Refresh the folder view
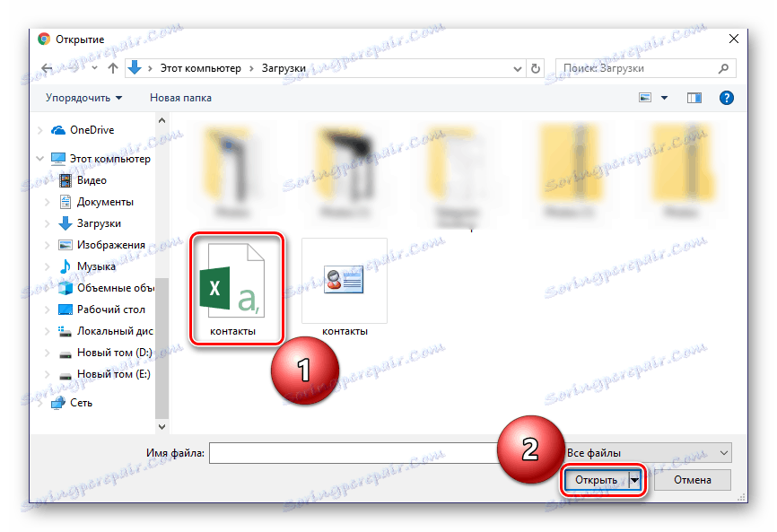 coord(535,68)
